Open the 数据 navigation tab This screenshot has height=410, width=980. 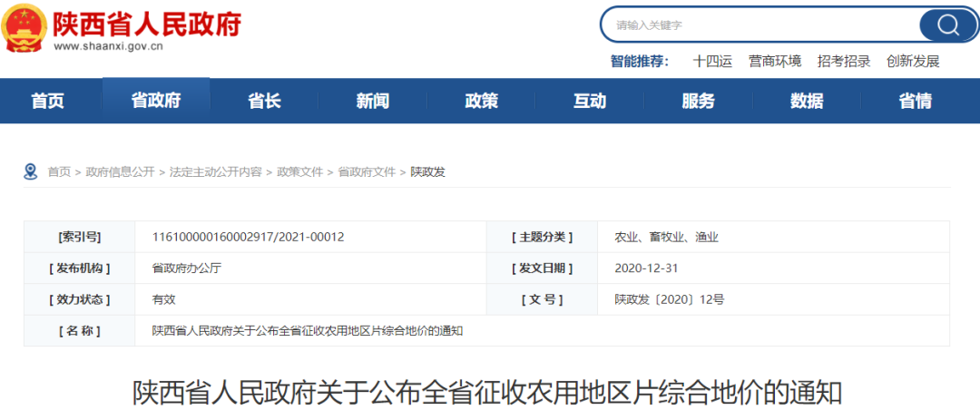click(807, 101)
